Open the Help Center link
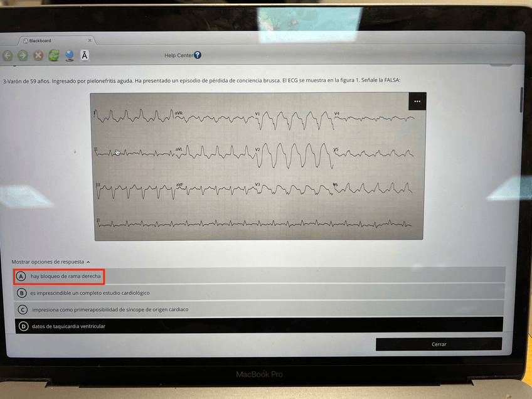Screen dimensions: 532x399 click(x=178, y=55)
